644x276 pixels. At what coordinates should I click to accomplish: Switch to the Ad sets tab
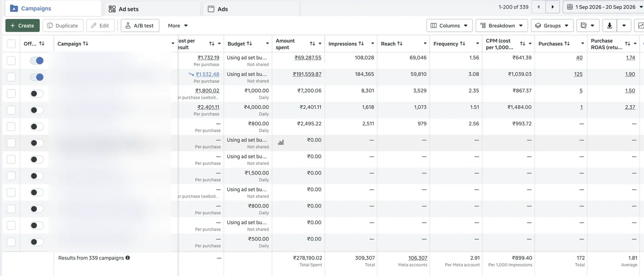(x=152, y=9)
